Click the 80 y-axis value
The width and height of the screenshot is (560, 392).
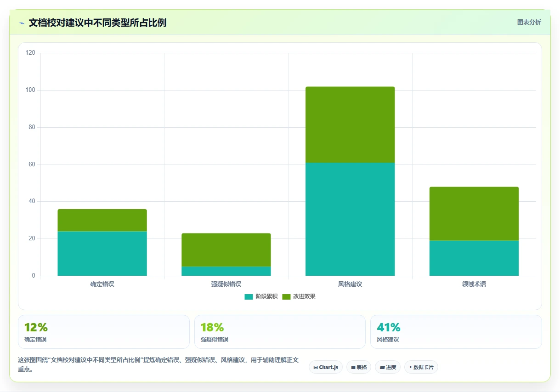pyautogui.click(x=32, y=127)
